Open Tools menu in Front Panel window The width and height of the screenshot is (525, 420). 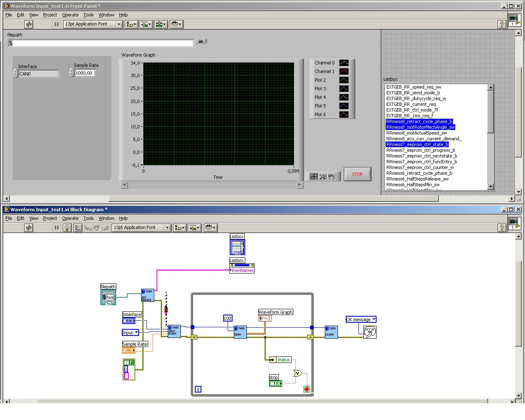pos(89,15)
